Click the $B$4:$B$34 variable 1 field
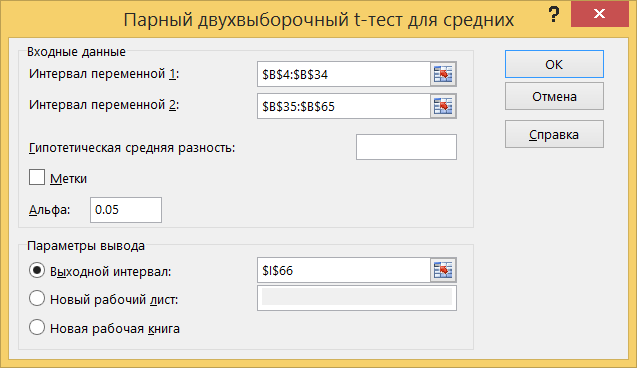 (x=344, y=74)
